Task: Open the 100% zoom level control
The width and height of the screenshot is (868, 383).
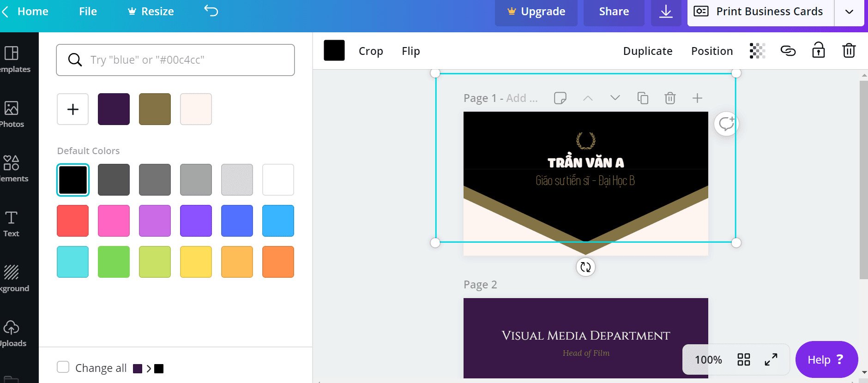Action: coord(708,359)
